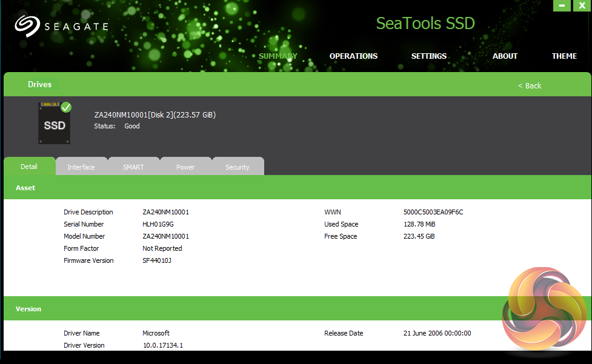Open the ABOUT menu
592x364 pixels.
pyautogui.click(x=505, y=56)
